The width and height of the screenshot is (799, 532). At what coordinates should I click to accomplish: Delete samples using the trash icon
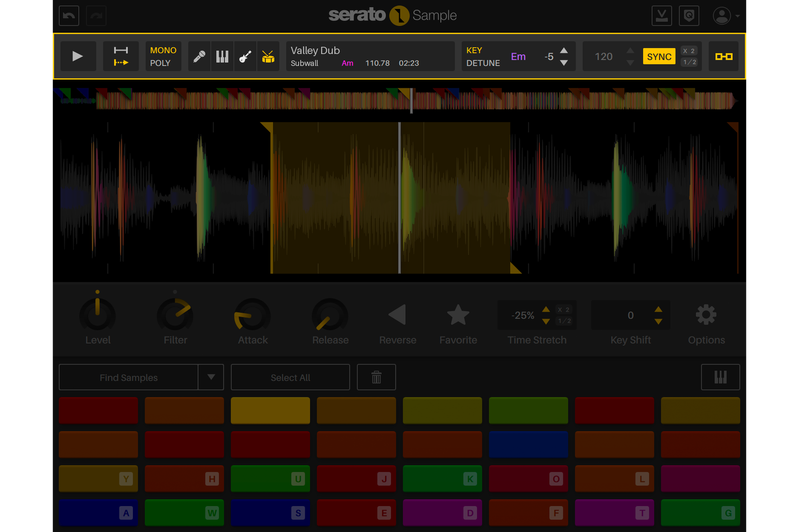376,377
